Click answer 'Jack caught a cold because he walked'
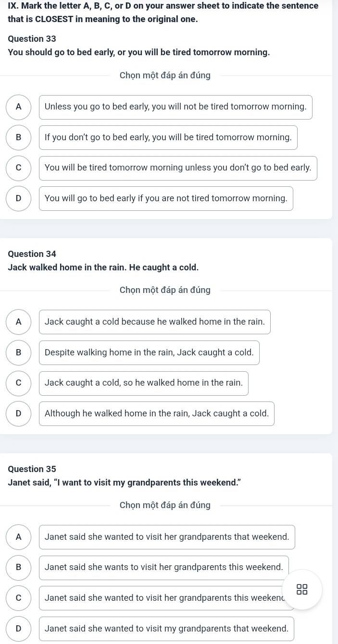Viewport: 338px width, 644px height. (155, 322)
